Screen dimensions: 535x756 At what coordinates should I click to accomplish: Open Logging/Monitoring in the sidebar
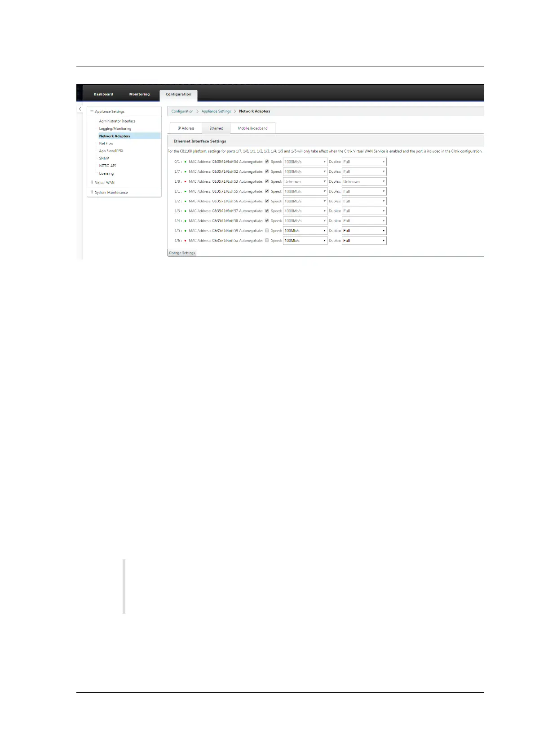click(x=115, y=128)
